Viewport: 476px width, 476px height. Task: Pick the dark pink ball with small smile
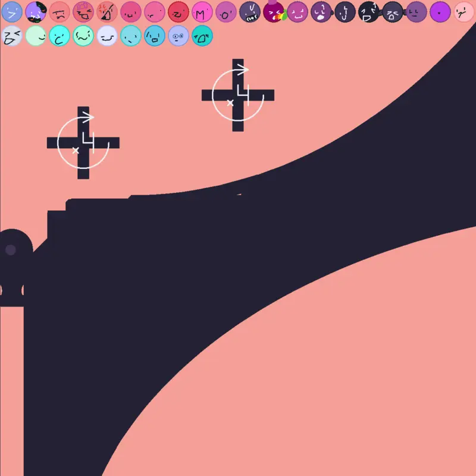tap(131, 12)
